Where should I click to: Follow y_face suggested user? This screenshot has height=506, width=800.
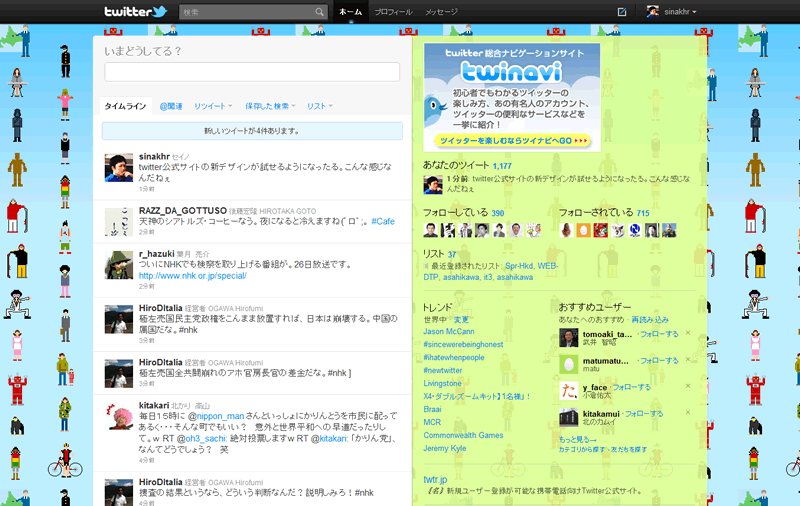[632, 387]
